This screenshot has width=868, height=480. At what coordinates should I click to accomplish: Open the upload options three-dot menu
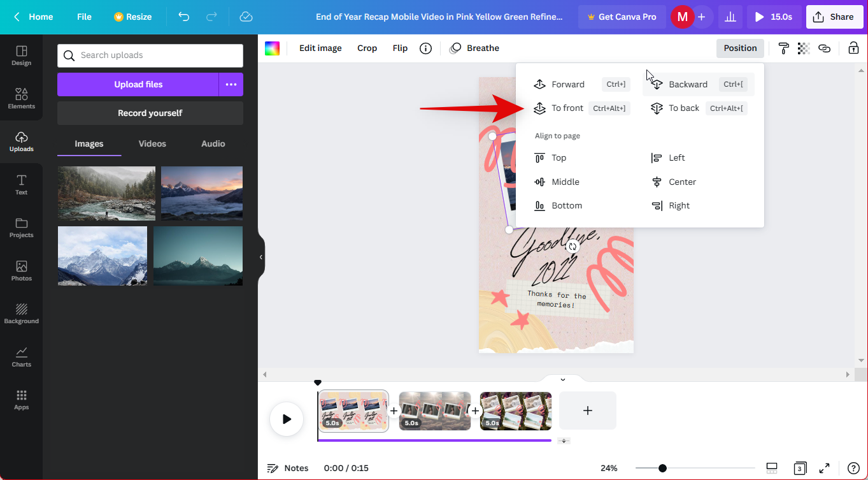pos(231,84)
